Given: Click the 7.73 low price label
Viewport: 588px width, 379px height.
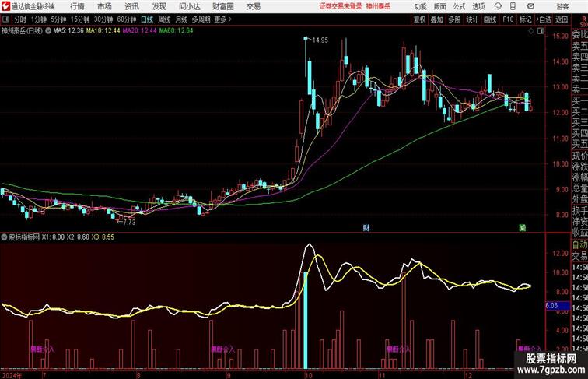Looking at the screenshot, I should [129, 222].
